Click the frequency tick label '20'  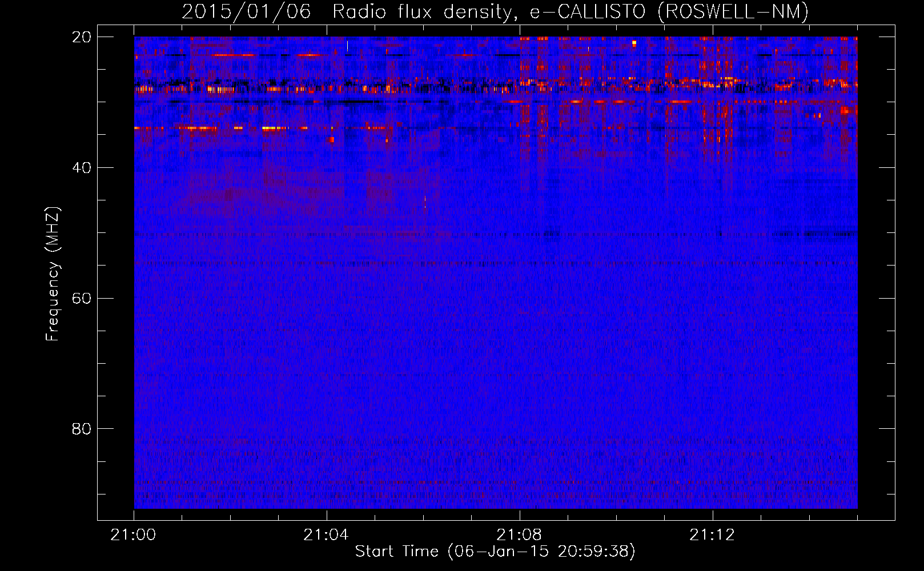coord(82,37)
